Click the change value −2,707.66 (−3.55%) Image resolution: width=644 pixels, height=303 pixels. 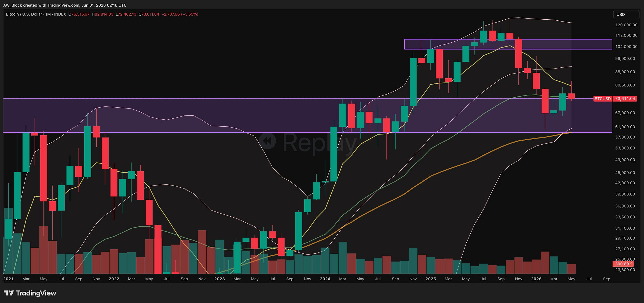pos(180,14)
